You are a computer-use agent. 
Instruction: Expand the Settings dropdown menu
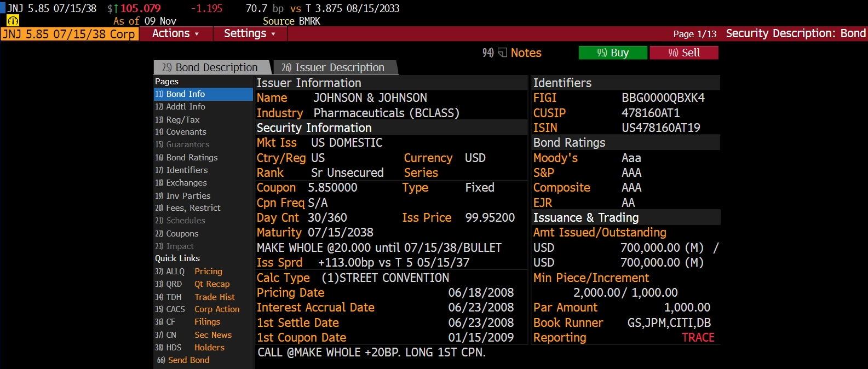pos(249,34)
